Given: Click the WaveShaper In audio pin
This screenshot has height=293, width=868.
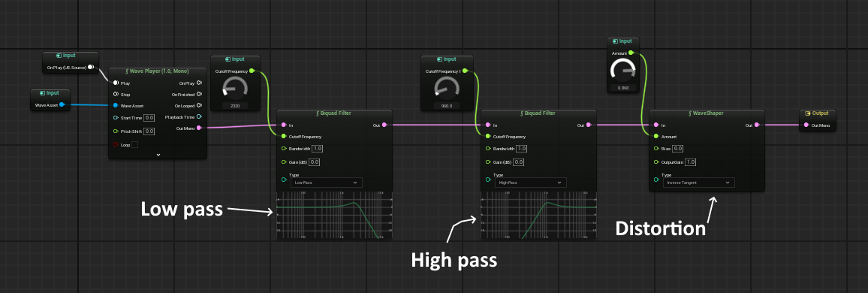Looking at the screenshot, I should [x=656, y=125].
